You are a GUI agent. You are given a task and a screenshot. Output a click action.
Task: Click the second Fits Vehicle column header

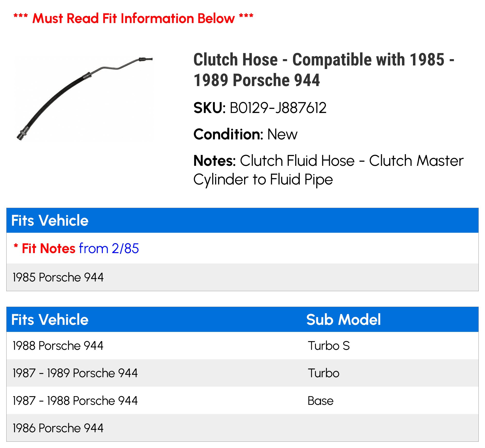pyautogui.click(x=50, y=320)
